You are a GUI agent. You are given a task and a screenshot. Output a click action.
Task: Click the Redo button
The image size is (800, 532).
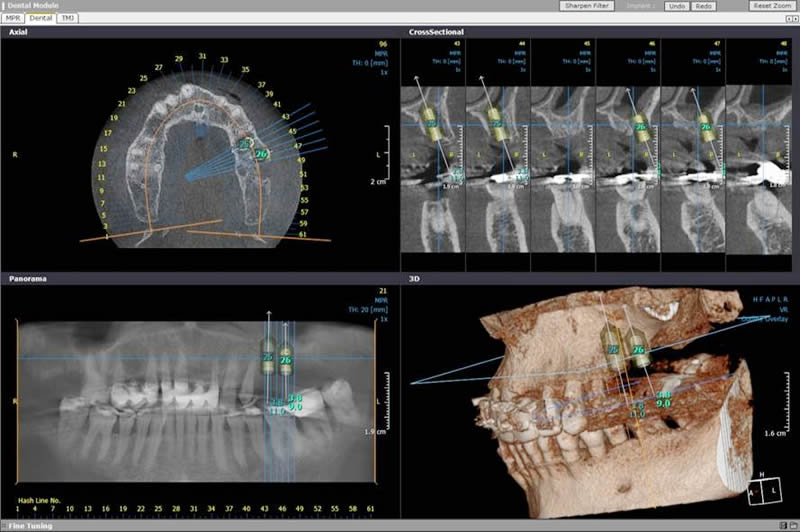[x=704, y=6]
